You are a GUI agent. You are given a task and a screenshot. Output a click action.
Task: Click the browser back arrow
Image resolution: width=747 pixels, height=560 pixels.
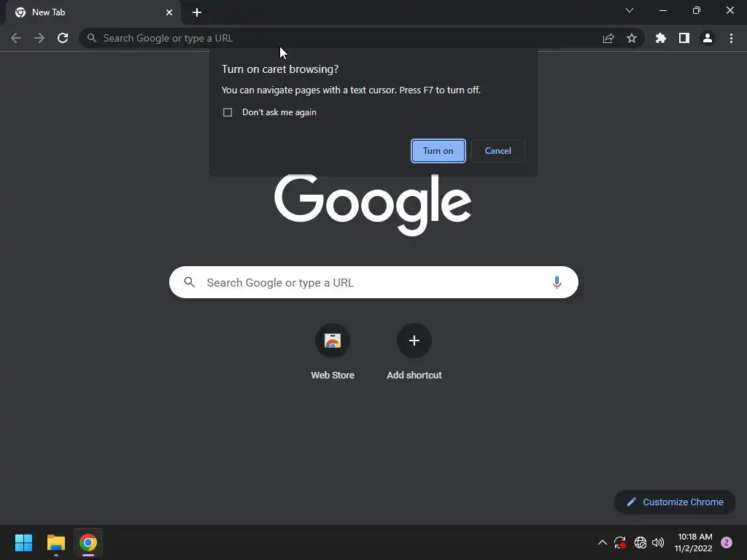16,38
